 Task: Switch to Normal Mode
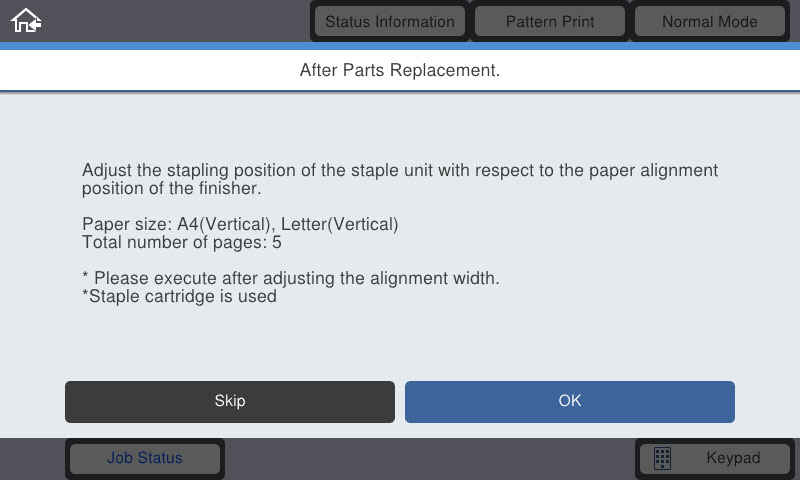pos(710,21)
